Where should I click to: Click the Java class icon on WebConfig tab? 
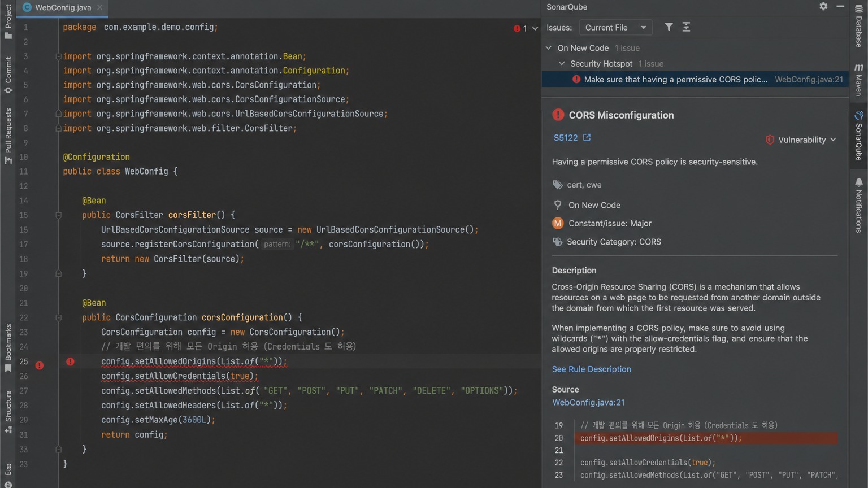[x=27, y=7]
